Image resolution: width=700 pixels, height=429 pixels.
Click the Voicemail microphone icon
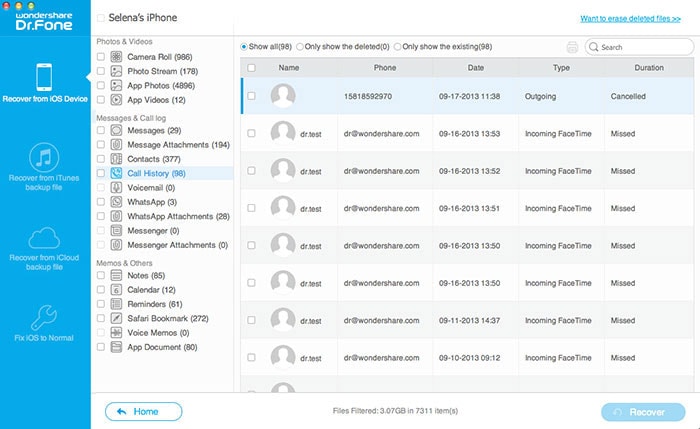click(116, 187)
